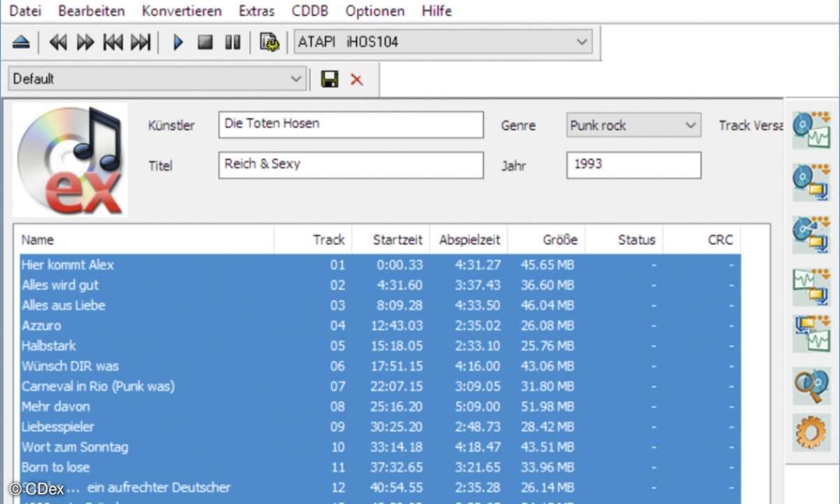The image size is (840, 504).
Task: Sort by the Größe column header
Action: pyautogui.click(x=547, y=240)
